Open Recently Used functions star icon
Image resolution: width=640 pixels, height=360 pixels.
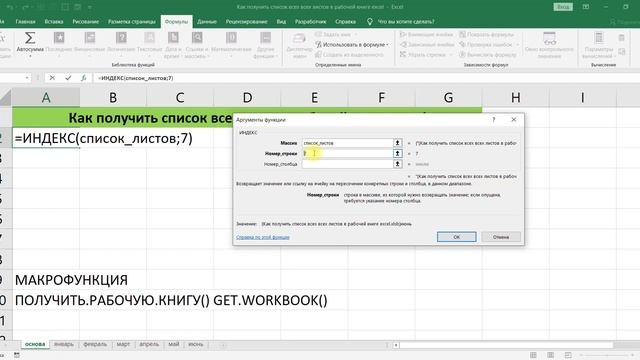click(x=59, y=38)
